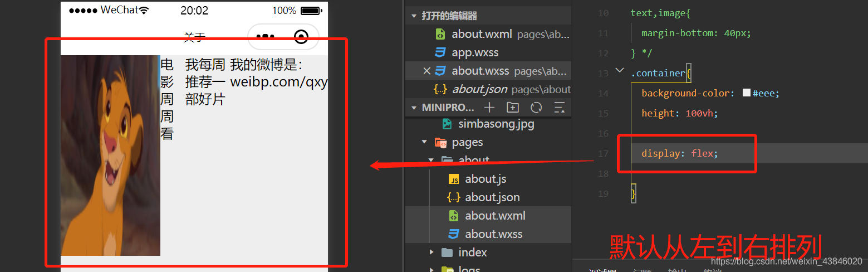Click the CSS icon beside app.wxss

pos(440,52)
